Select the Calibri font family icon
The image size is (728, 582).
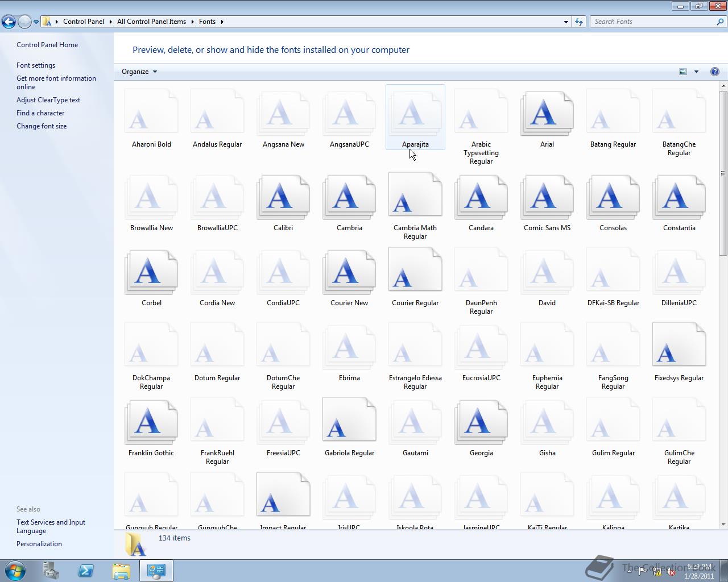point(283,197)
